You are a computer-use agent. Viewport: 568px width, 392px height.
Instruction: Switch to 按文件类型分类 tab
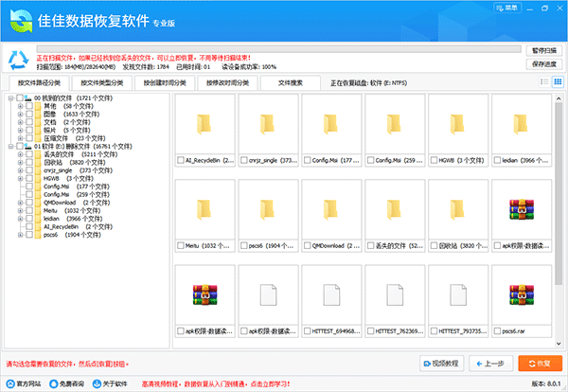(102, 83)
